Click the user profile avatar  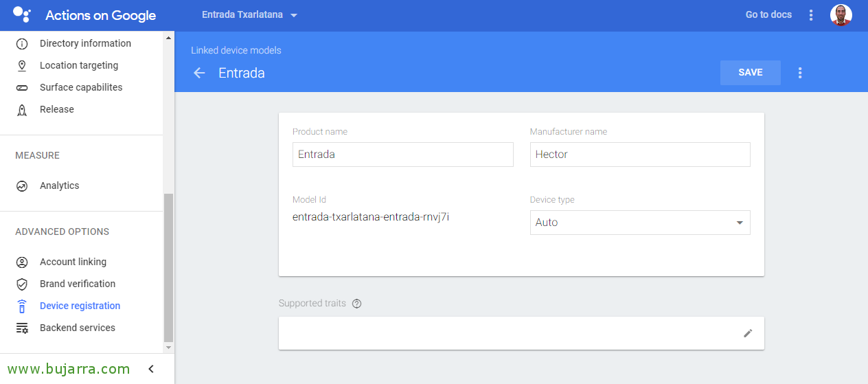[841, 15]
